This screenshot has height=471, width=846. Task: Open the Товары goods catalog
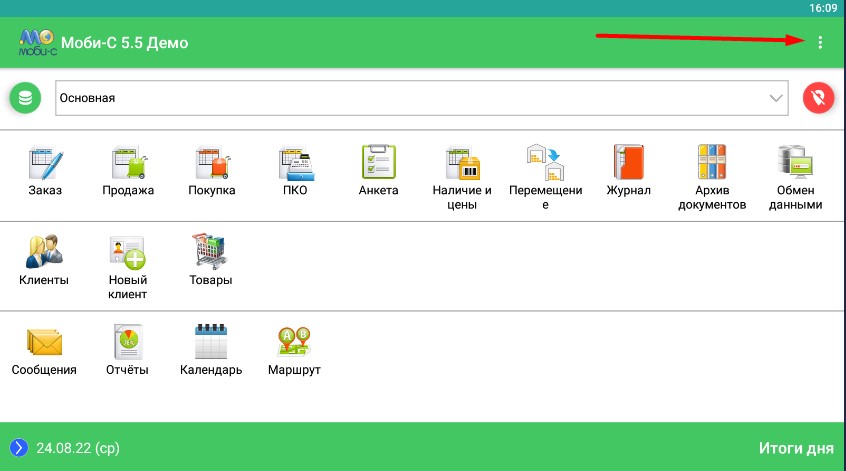point(211,260)
